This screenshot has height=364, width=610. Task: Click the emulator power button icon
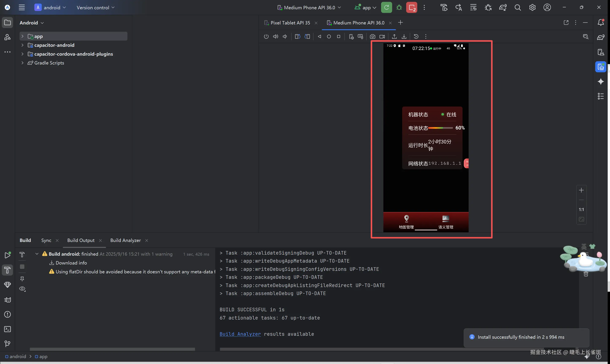tap(266, 36)
